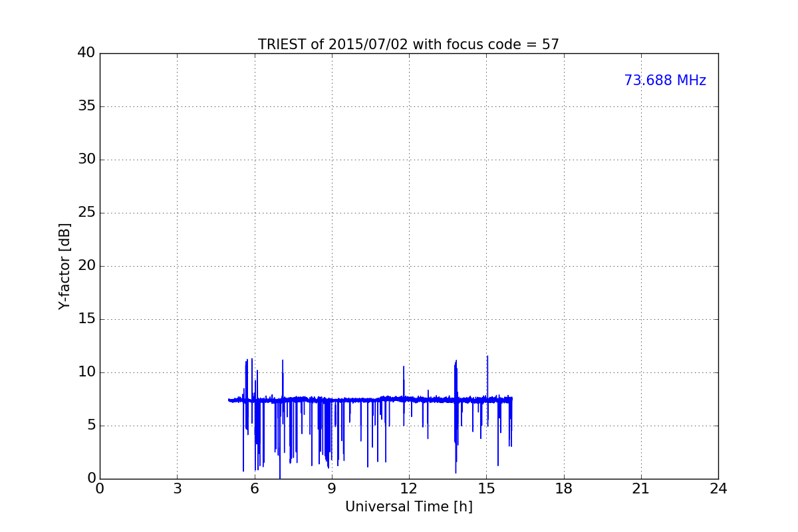Click y-axis tick label 15

tap(86, 319)
